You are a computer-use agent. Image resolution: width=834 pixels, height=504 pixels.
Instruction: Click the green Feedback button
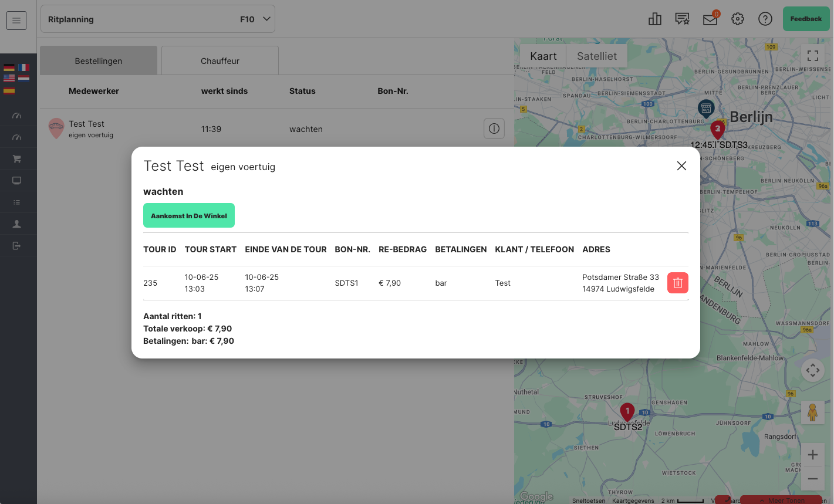click(x=806, y=19)
